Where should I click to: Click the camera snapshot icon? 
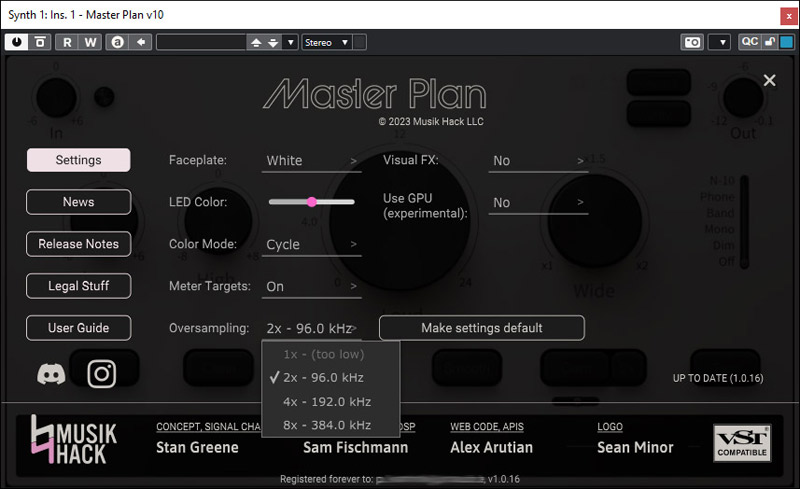pos(691,42)
